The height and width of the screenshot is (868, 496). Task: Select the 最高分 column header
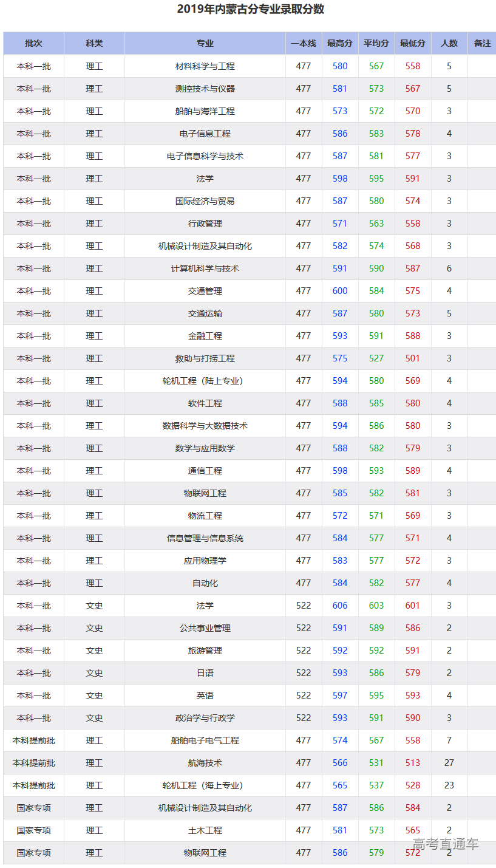pos(340,44)
